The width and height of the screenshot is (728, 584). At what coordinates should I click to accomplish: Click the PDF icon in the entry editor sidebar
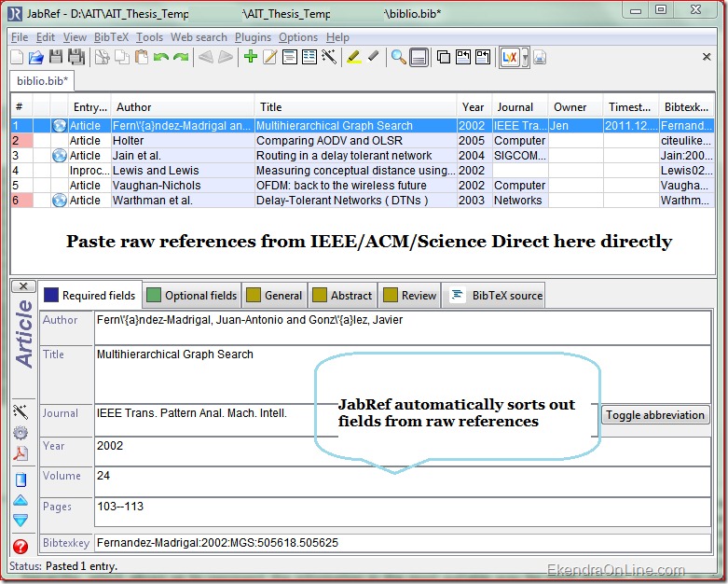21,453
